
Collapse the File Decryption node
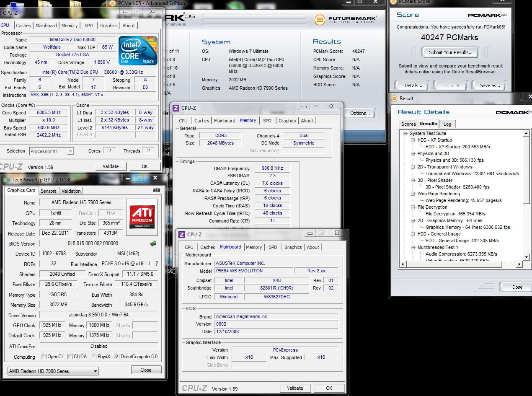[413, 207]
